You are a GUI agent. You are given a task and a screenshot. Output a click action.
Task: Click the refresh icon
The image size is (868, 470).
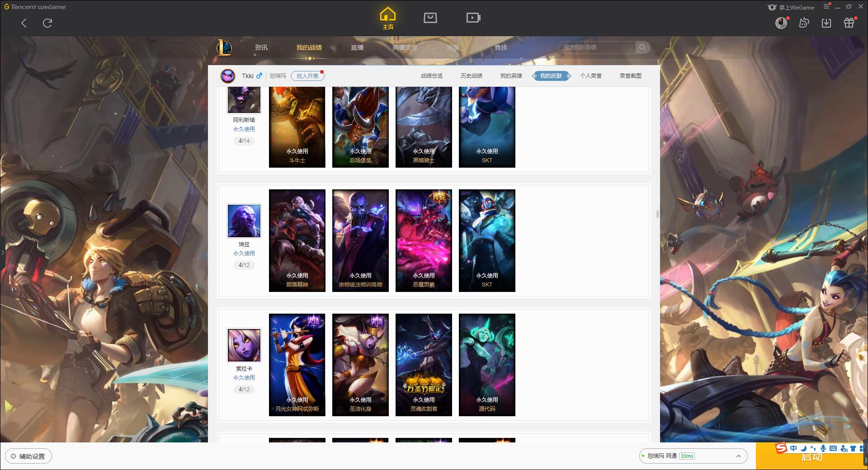click(x=47, y=23)
